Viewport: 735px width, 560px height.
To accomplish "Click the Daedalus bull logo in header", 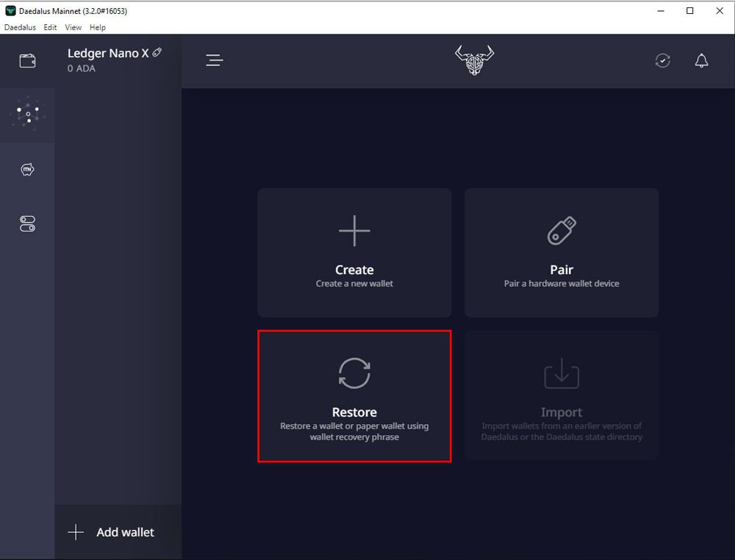I will click(474, 61).
